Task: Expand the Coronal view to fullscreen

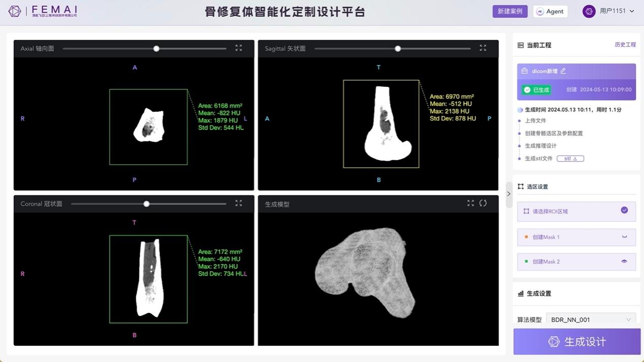Action: (x=239, y=203)
